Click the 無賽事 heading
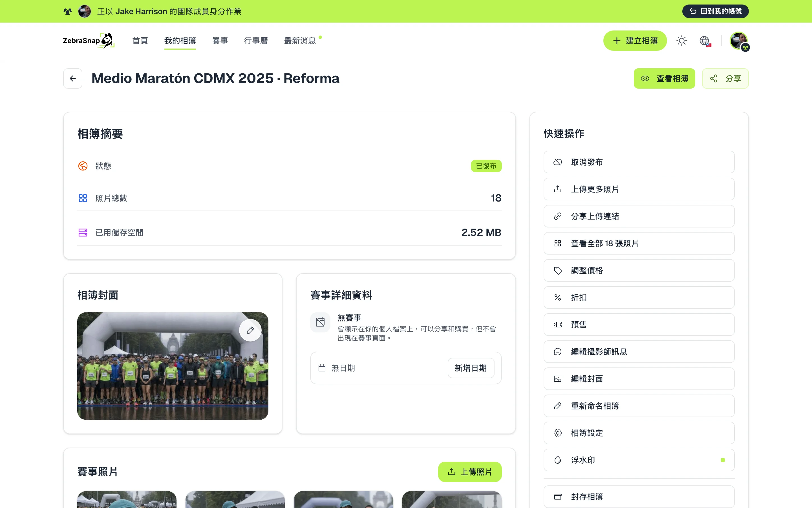The width and height of the screenshot is (812, 508). [x=349, y=318]
